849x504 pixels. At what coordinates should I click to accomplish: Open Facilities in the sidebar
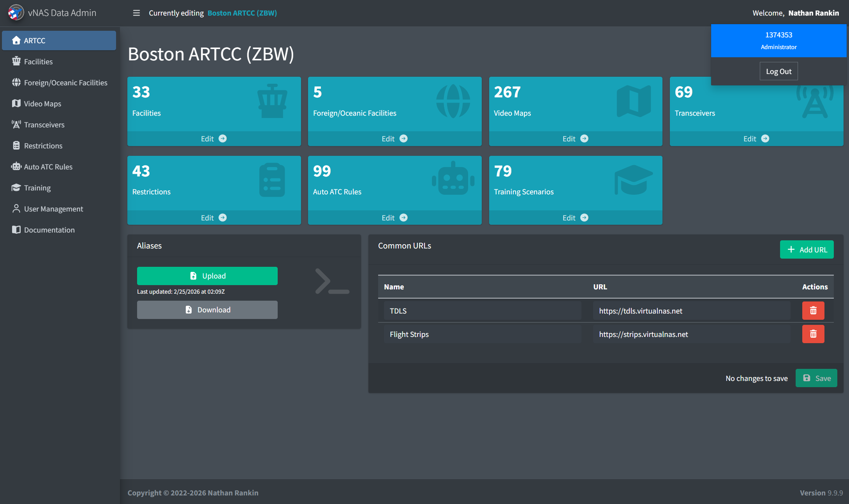(59, 62)
